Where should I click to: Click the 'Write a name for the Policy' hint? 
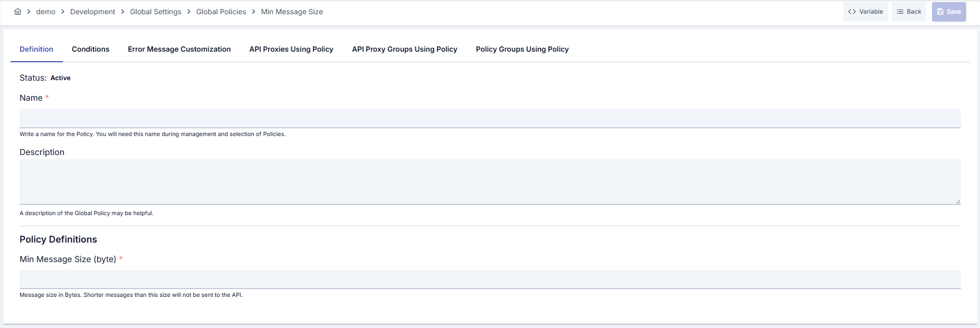pyautogui.click(x=153, y=134)
